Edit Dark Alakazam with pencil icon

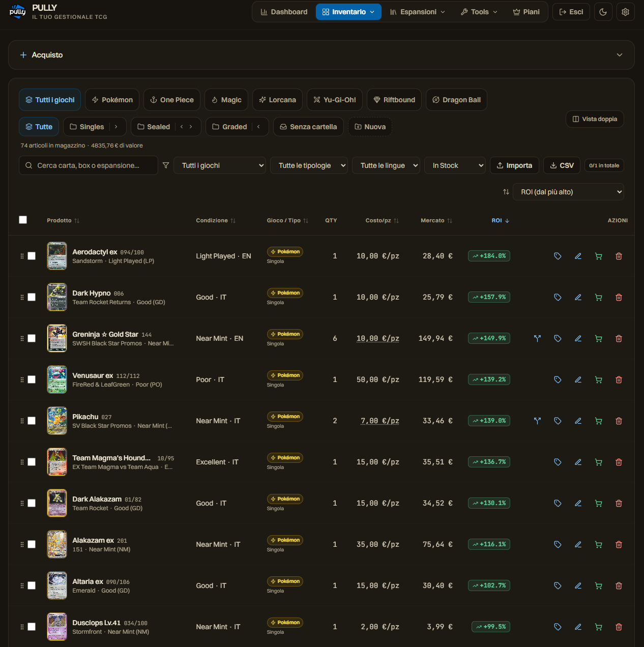tap(578, 504)
